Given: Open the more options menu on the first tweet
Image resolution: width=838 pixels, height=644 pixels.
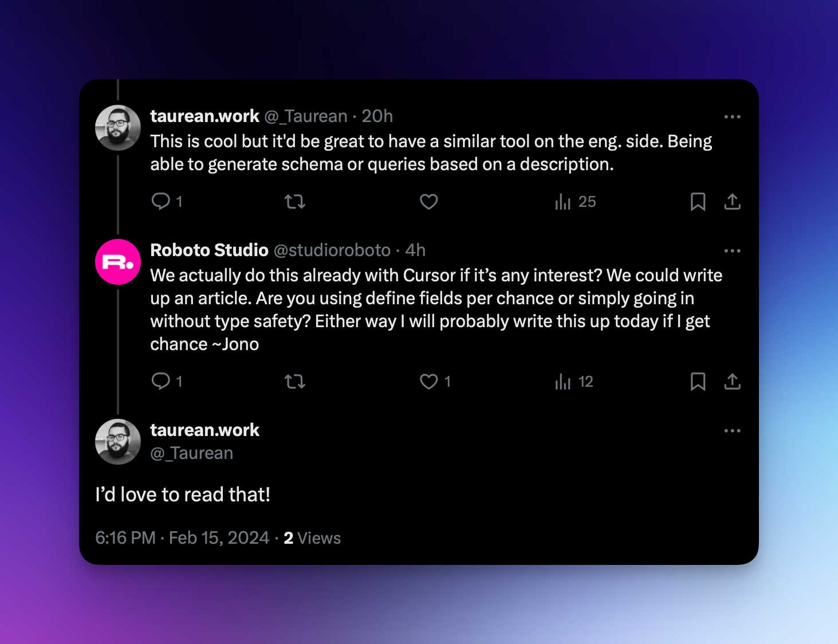Looking at the screenshot, I should tap(732, 116).
